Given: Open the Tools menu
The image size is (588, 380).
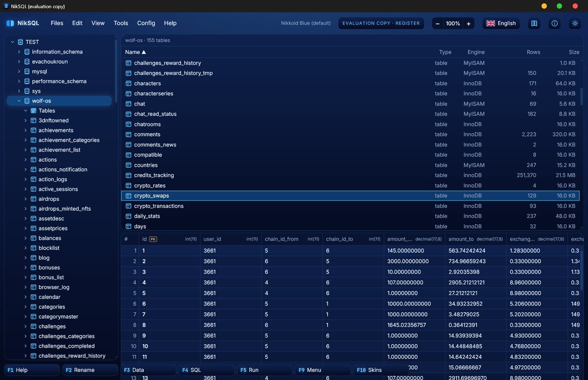Looking at the screenshot, I should (x=121, y=23).
